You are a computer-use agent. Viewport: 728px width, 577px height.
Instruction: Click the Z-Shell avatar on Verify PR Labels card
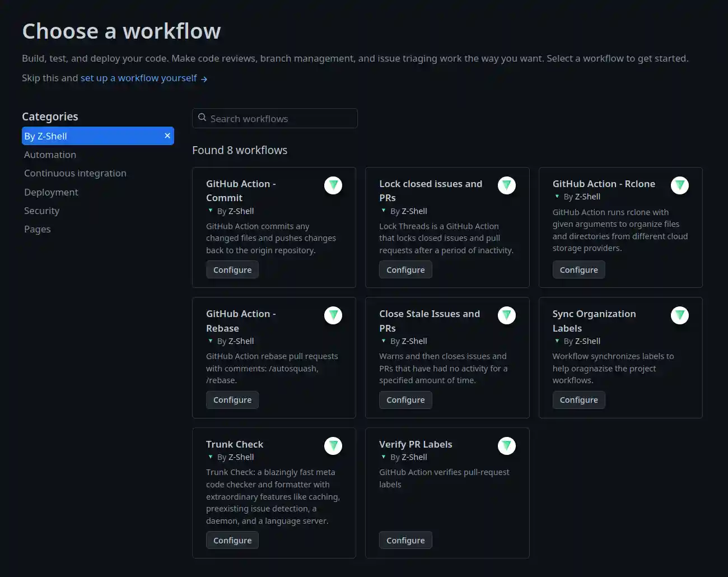pyautogui.click(x=507, y=446)
